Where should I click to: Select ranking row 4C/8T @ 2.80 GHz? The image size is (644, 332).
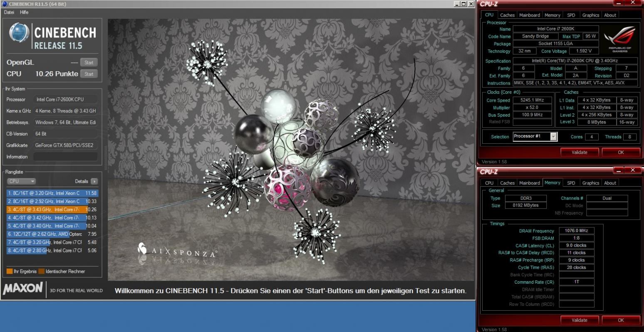(52, 250)
